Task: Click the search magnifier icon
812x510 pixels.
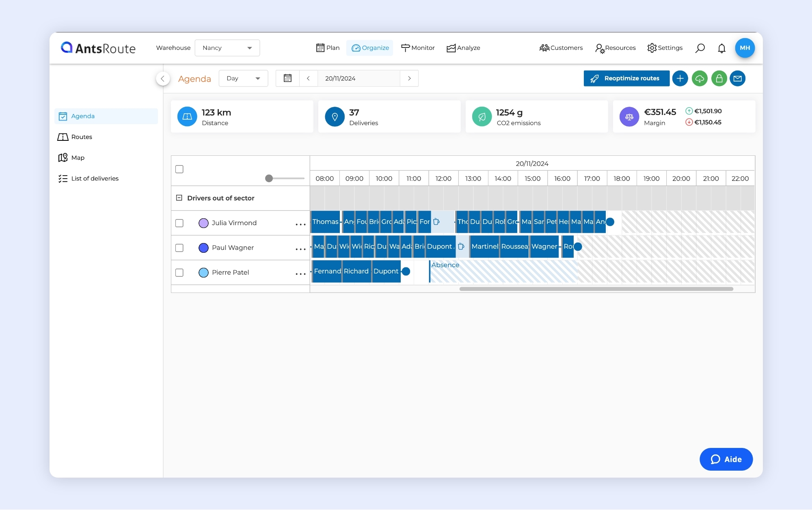Action: tap(700, 48)
